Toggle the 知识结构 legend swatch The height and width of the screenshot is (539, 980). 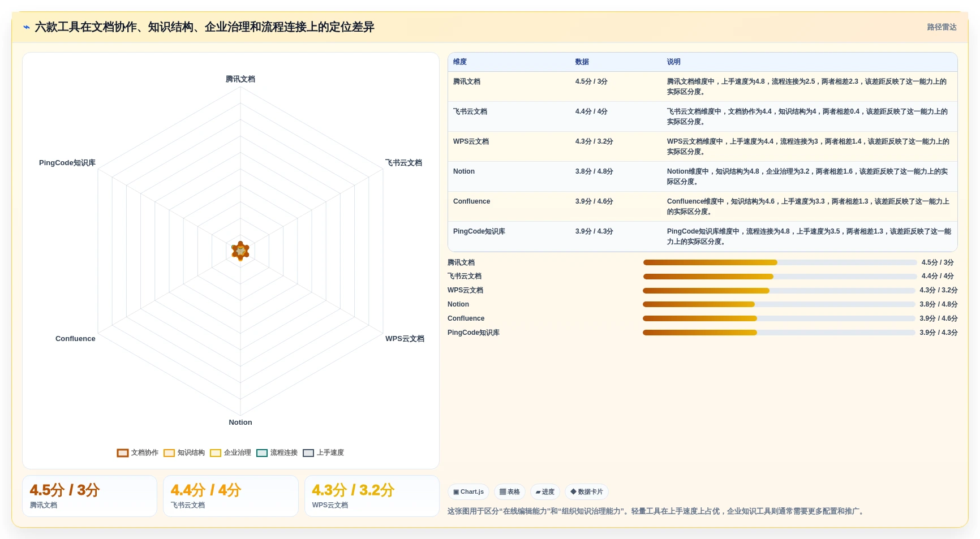169,453
